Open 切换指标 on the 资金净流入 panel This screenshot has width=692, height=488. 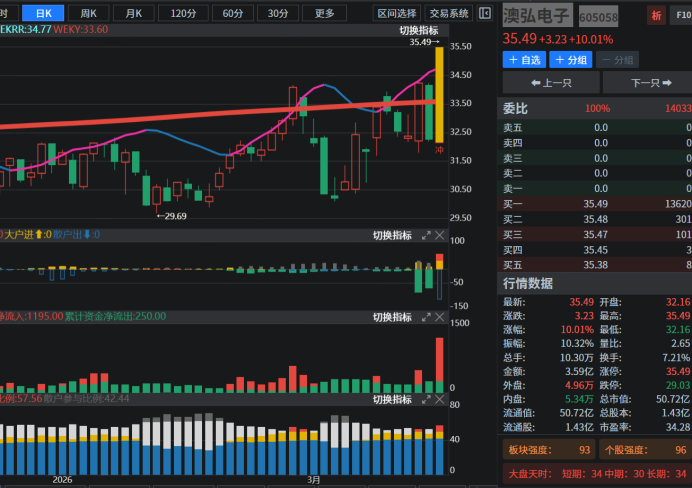pyautogui.click(x=392, y=317)
